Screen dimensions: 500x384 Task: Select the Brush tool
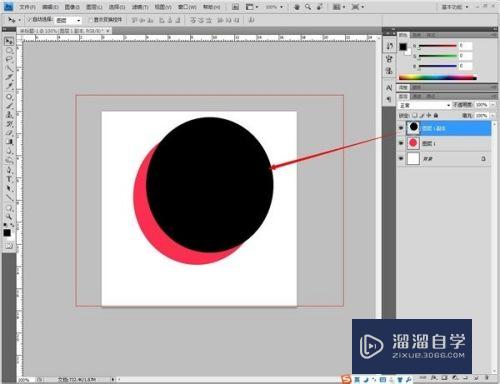click(x=9, y=106)
